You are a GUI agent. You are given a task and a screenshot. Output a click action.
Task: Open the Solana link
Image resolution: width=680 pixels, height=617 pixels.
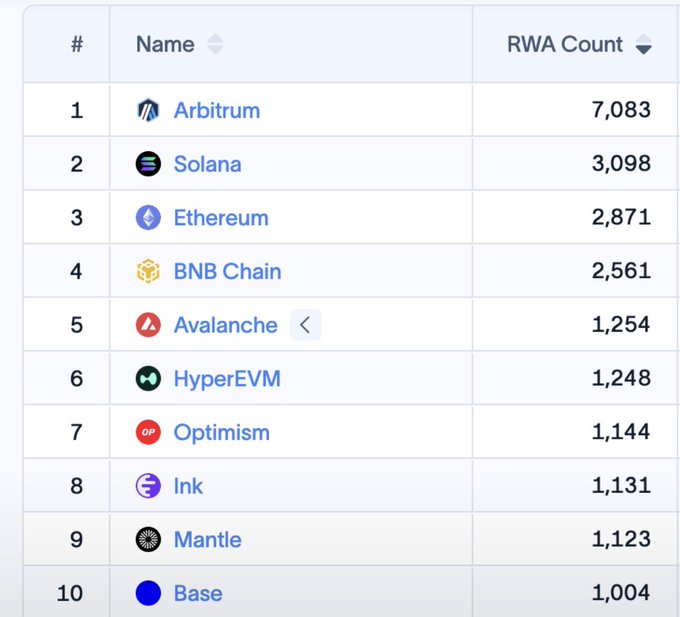[207, 164]
